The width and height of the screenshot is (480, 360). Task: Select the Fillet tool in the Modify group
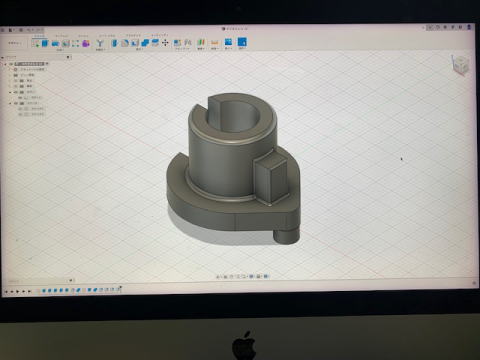(125, 43)
